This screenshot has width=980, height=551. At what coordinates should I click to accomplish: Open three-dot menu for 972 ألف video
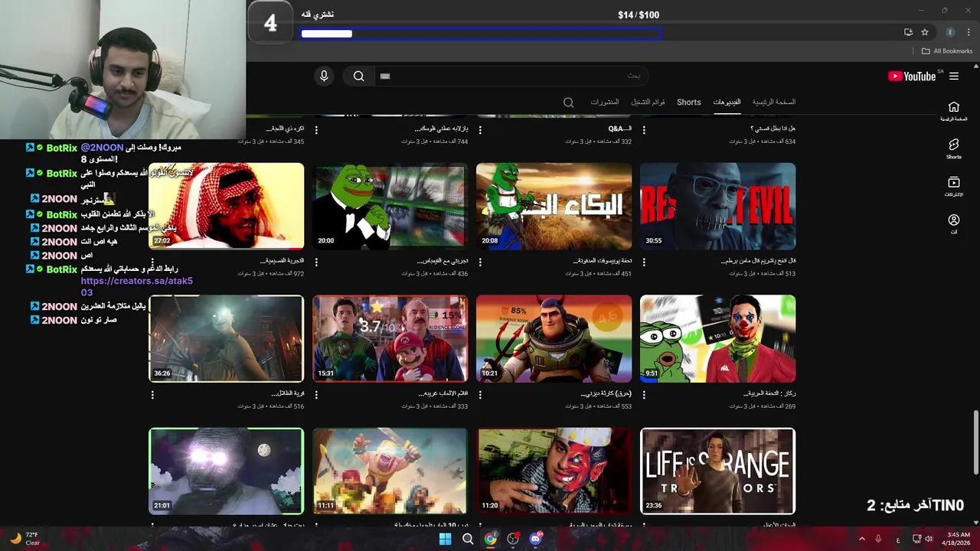coord(152,262)
